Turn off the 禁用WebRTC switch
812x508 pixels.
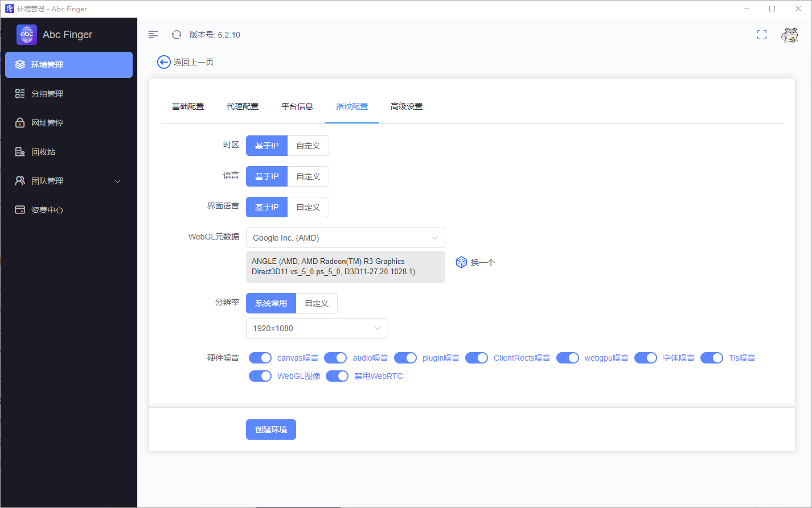[337, 376]
